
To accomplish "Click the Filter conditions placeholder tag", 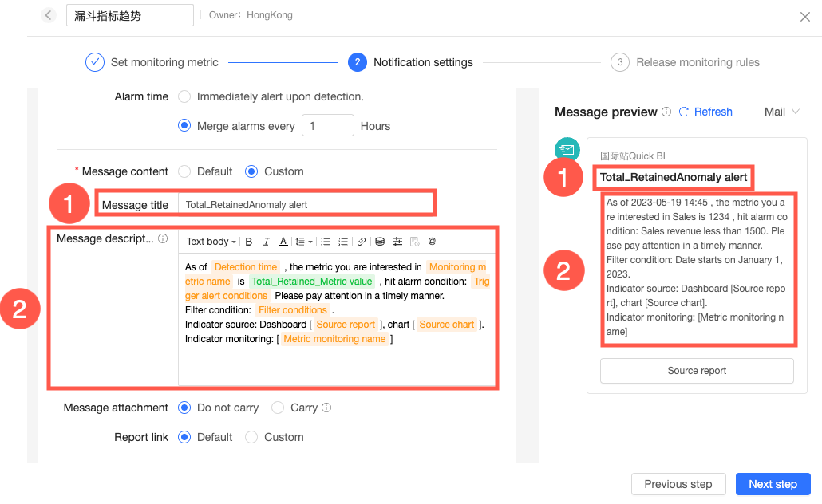I will [x=293, y=310].
